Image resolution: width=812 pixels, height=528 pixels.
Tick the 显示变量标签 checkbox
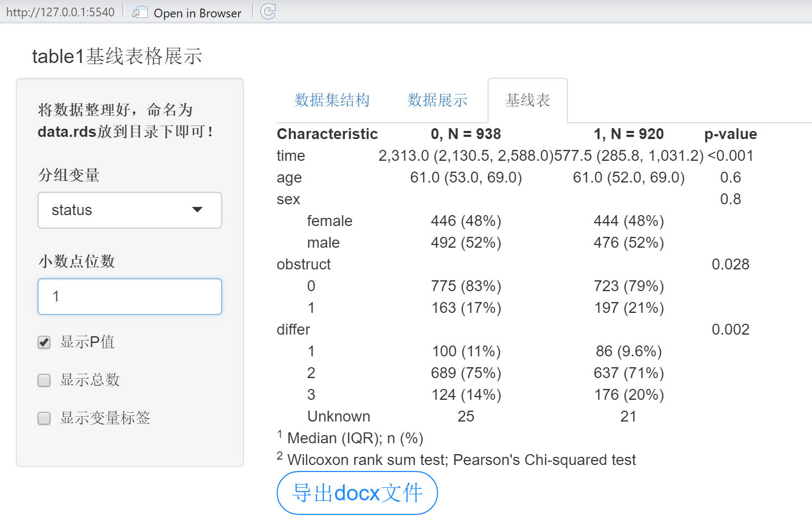click(x=44, y=418)
